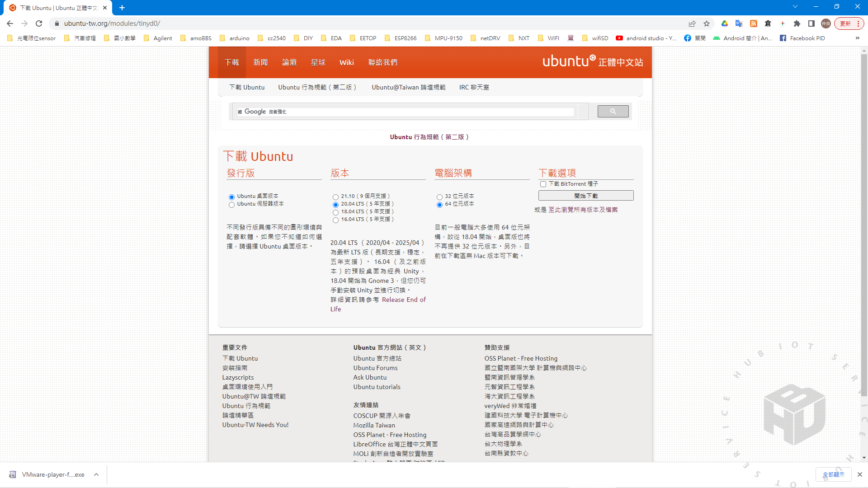868x488 pixels.
Task: Open the Wiki navigation item
Action: [347, 62]
